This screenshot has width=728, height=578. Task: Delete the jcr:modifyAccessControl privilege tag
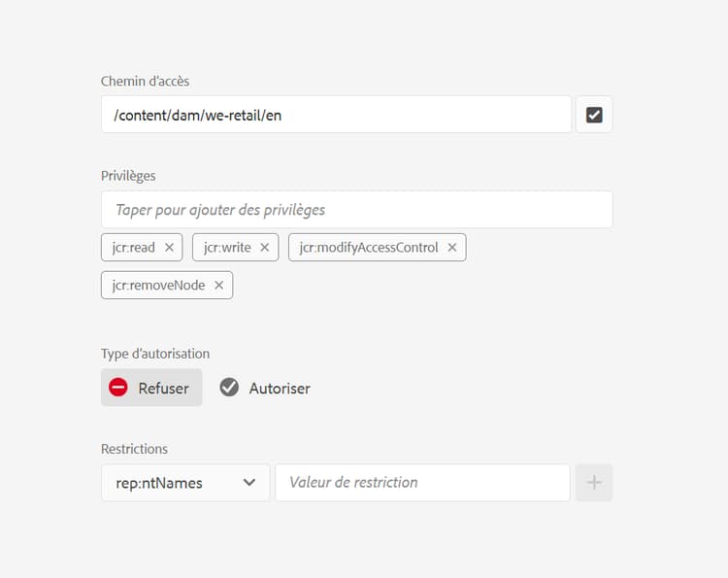coord(452,248)
